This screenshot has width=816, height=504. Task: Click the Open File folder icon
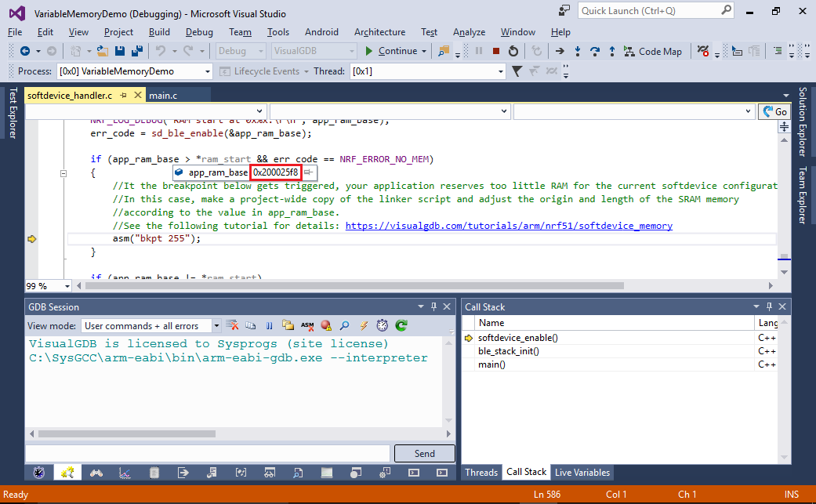point(103,51)
